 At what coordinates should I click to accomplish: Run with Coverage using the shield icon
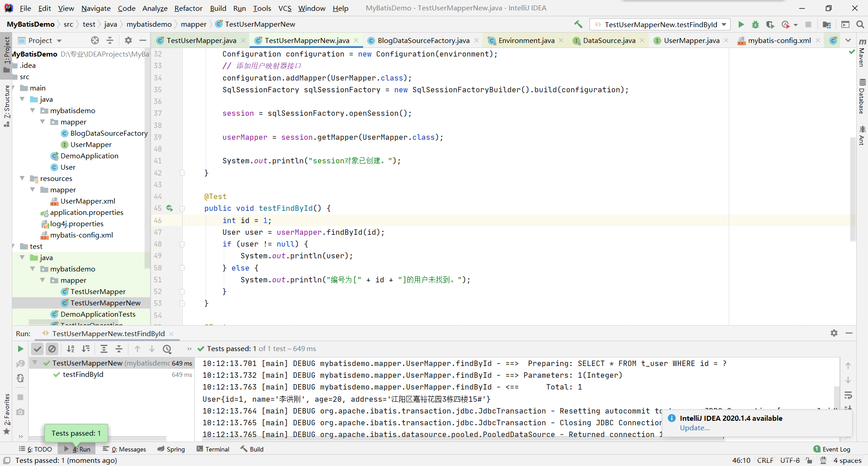770,24
